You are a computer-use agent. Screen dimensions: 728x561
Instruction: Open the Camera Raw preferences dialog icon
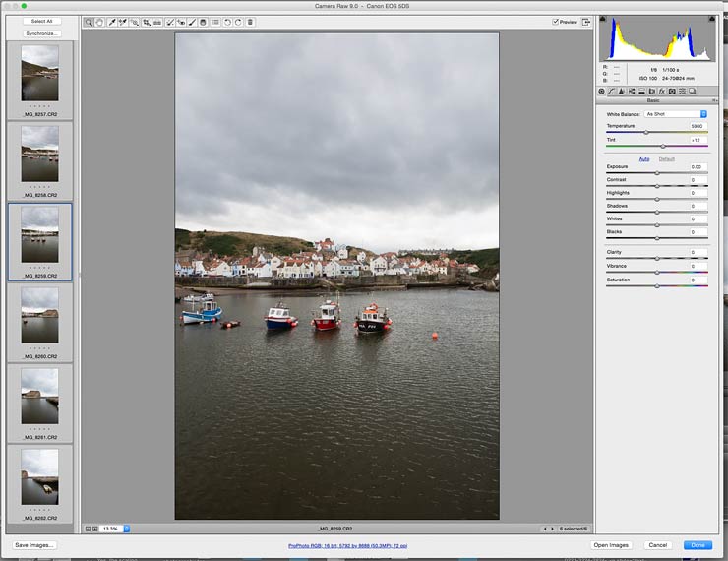(215, 22)
